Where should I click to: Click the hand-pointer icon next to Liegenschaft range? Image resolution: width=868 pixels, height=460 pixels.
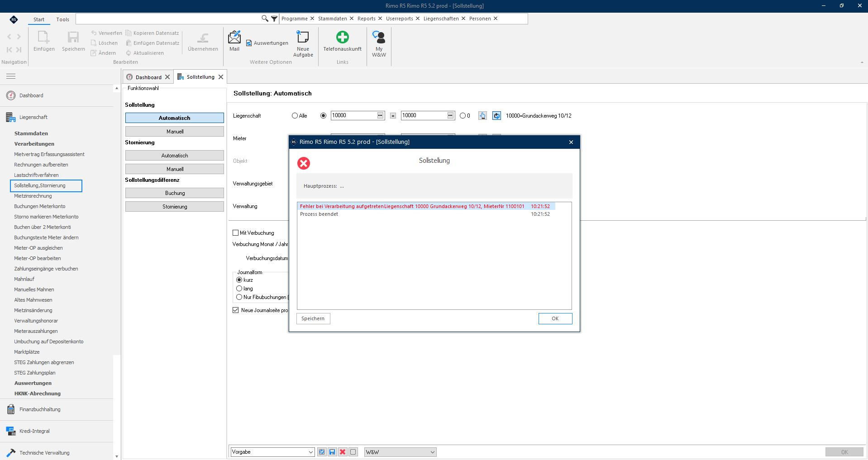[483, 116]
